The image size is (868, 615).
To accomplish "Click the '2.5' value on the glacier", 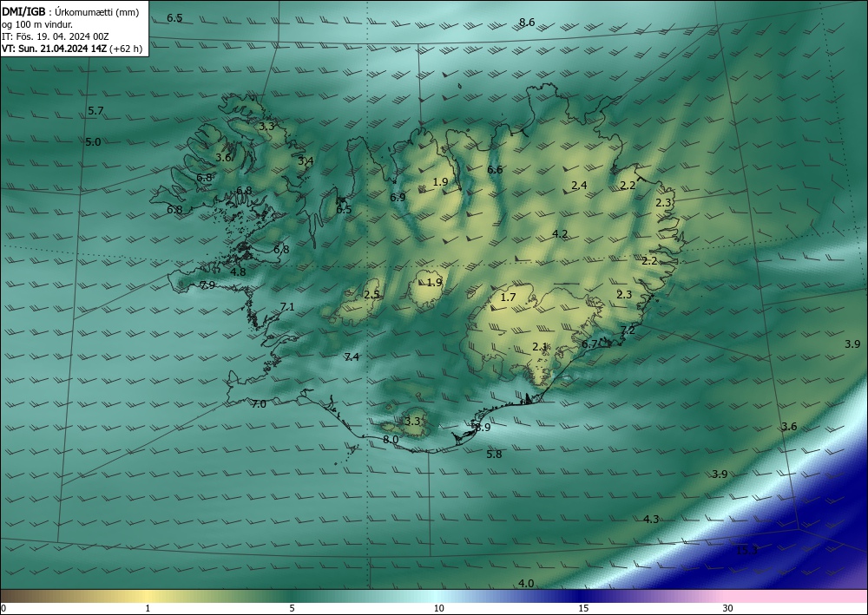I will coord(372,295).
